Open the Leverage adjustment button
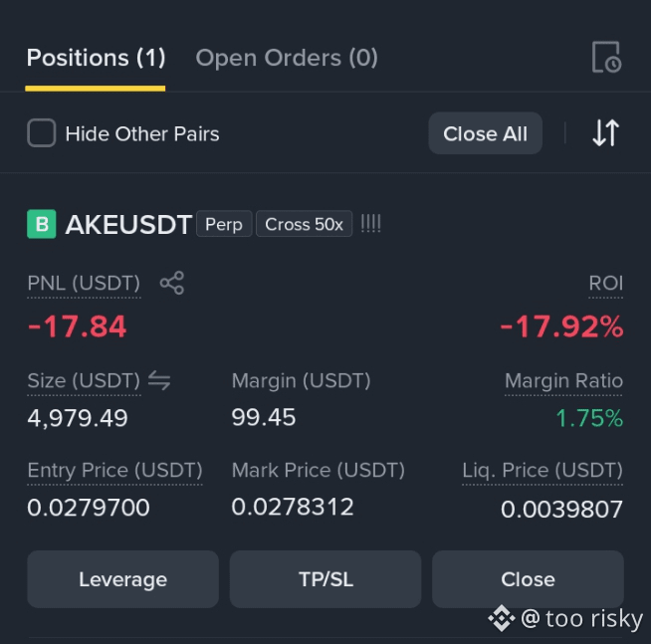This screenshot has height=644, width=651. 122,579
